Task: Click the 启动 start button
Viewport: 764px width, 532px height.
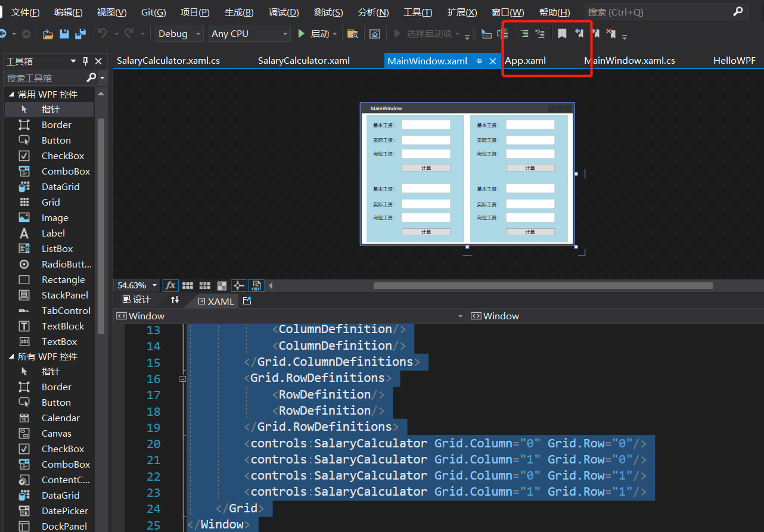Action: coord(314,34)
